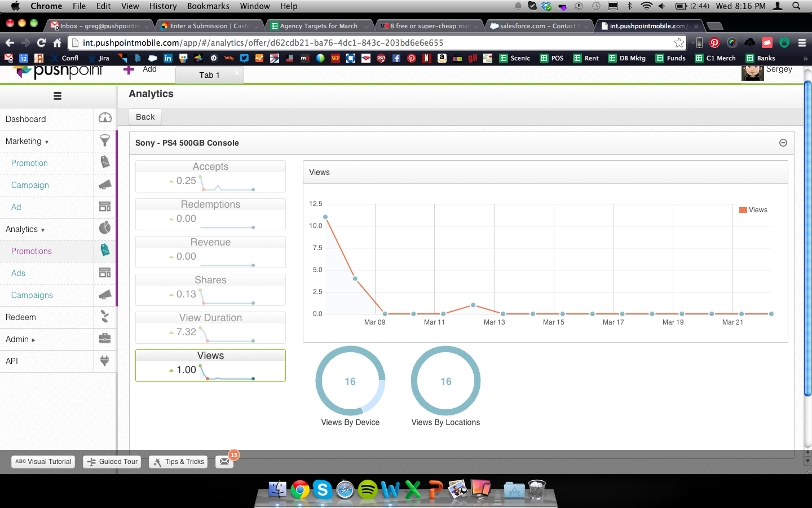The width and height of the screenshot is (812, 508).
Task: Toggle the Views legend entry in chart
Action: tap(753, 210)
